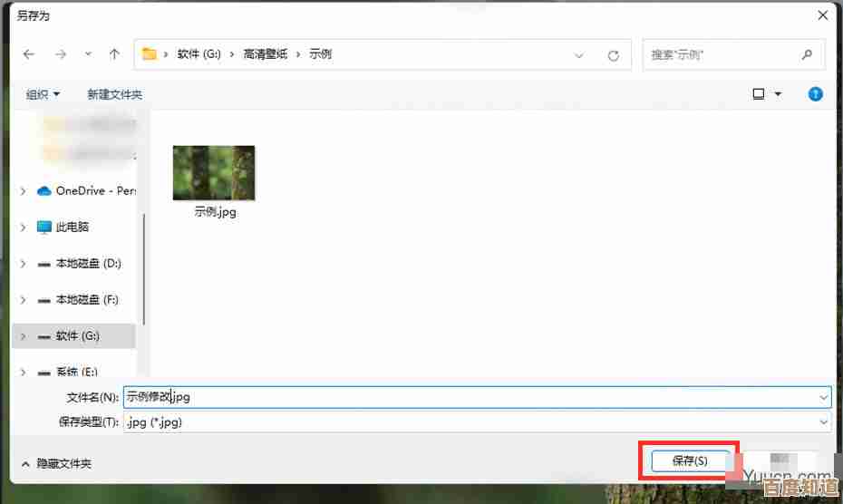Click the 保存(S) button

689,460
